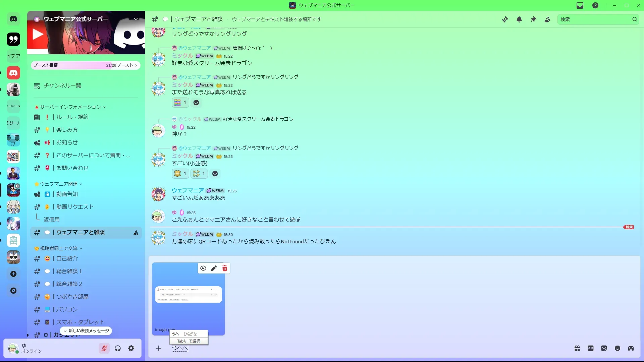The image size is (644, 362).
Task: Toggle the headphones deafen button
Action: coord(118,348)
